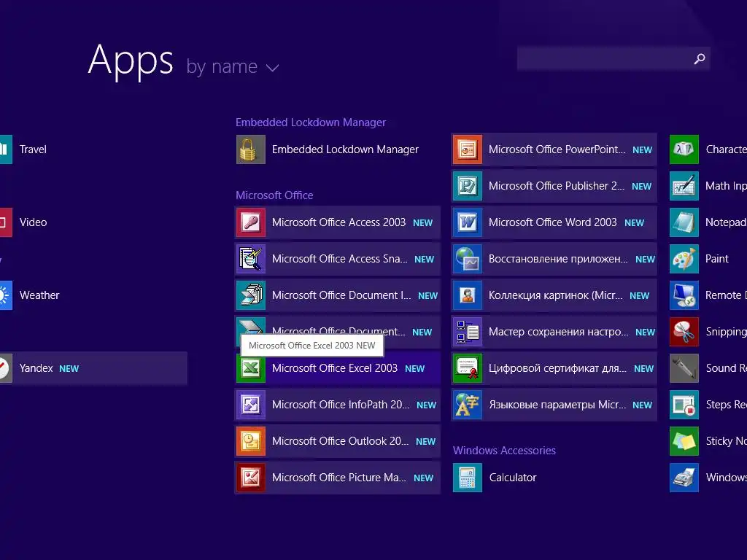Click the 'Paint' app label
This screenshot has width=747, height=560.
point(717,259)
